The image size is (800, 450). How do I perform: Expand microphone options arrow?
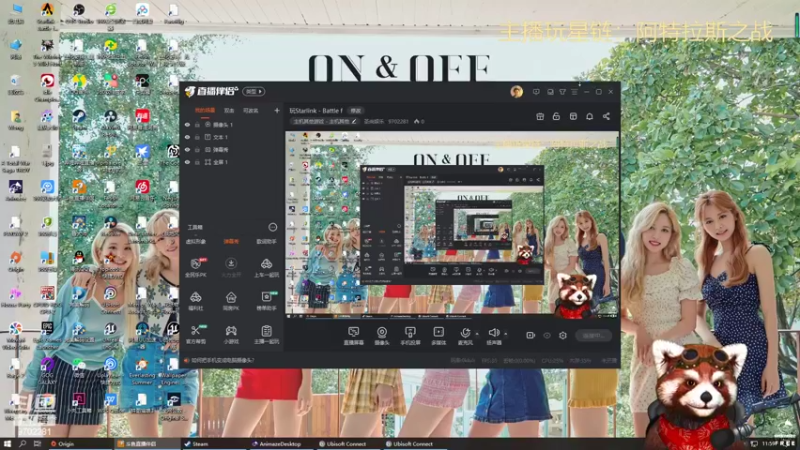(x=477, y=334)
